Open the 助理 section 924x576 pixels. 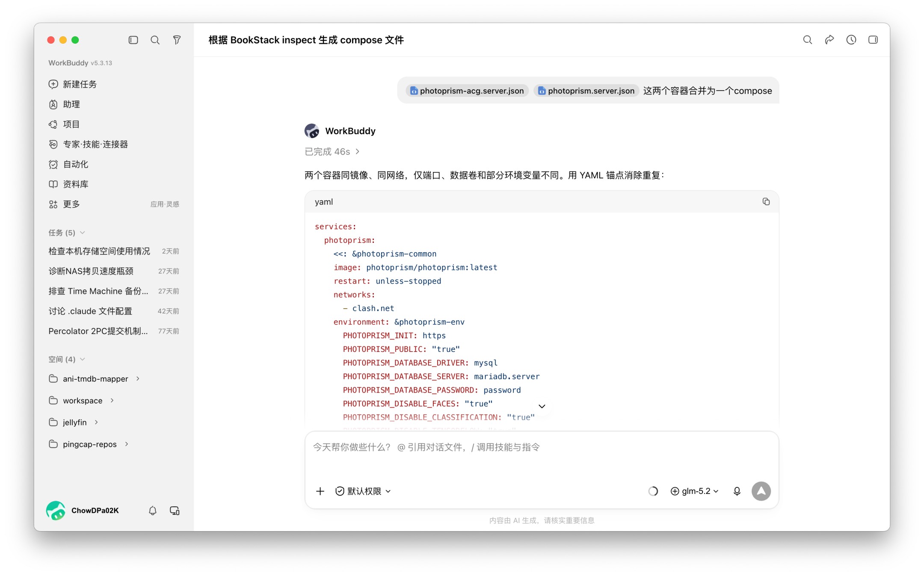coord(114,104)
